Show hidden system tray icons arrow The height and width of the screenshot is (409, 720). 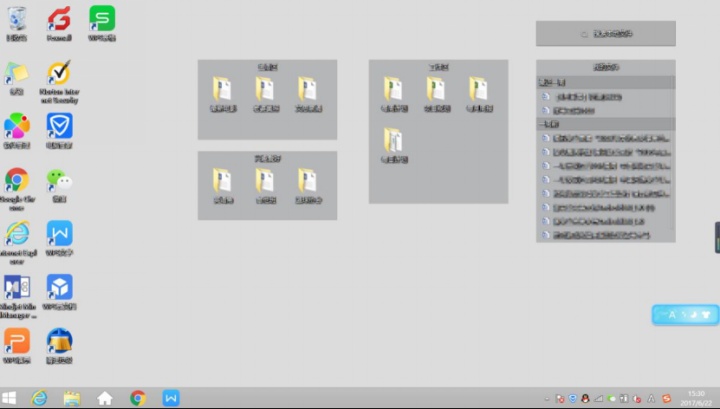click(547, 399)
